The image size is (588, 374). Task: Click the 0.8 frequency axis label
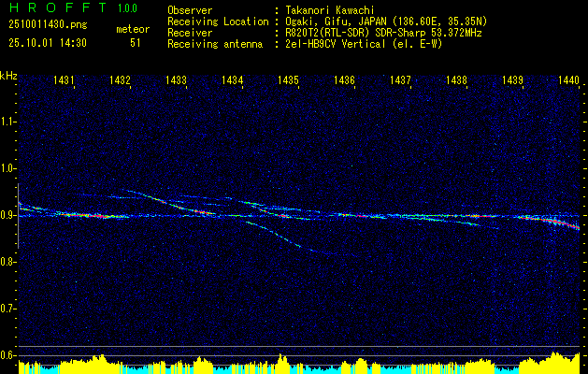point(7,262)
